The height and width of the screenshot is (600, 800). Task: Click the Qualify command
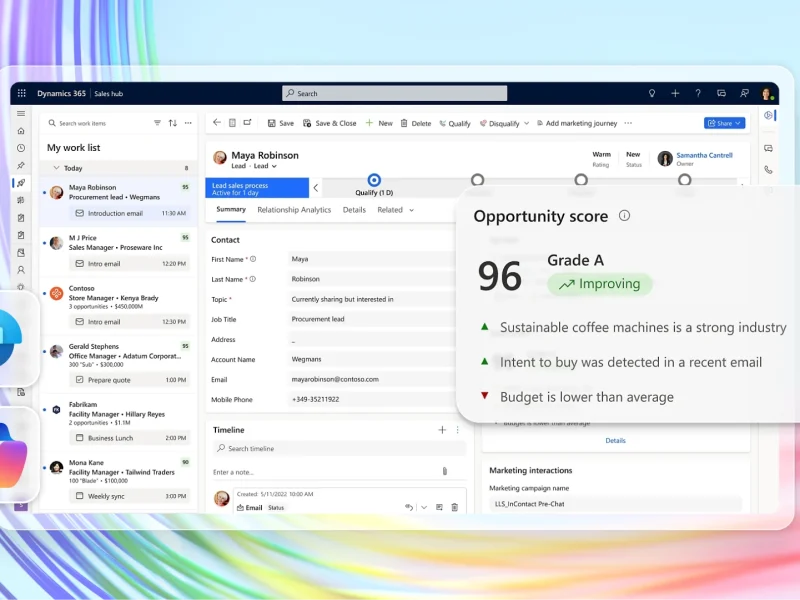pos(455,123)
